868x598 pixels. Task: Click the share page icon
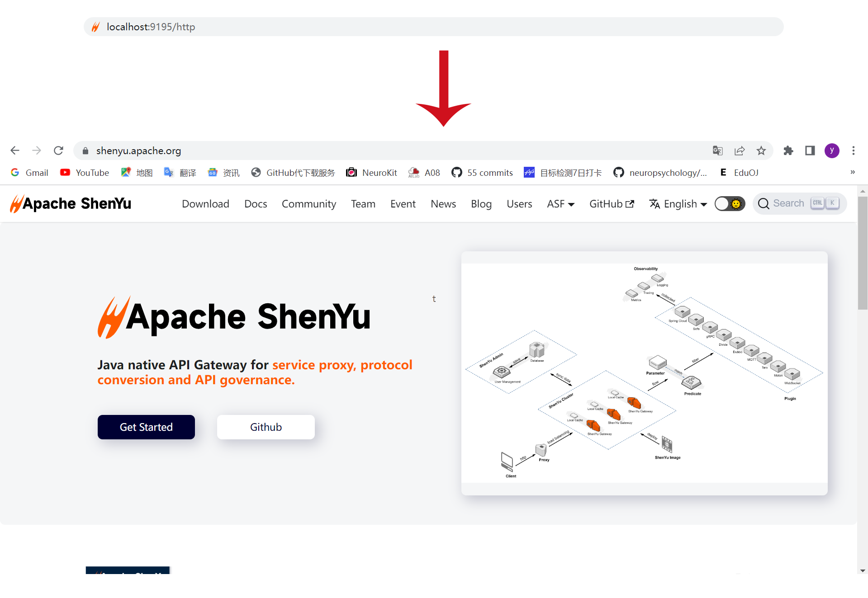[x=740, y=151]
